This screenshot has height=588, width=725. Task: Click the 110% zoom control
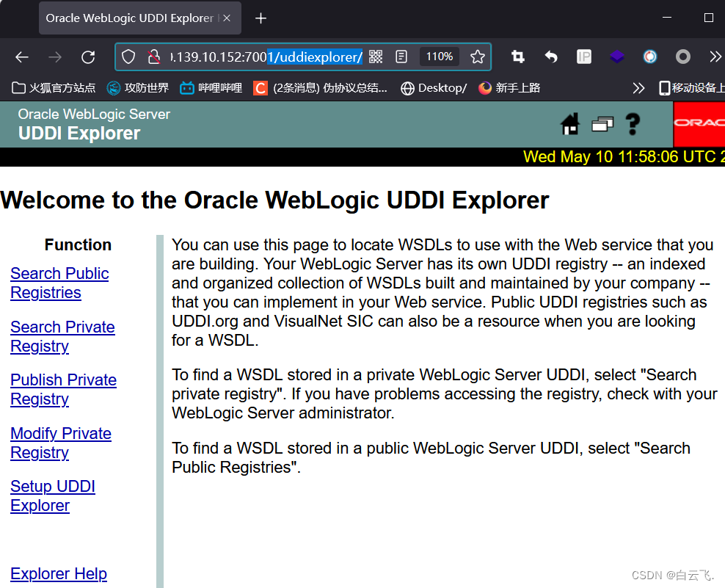tap(440, 57)
